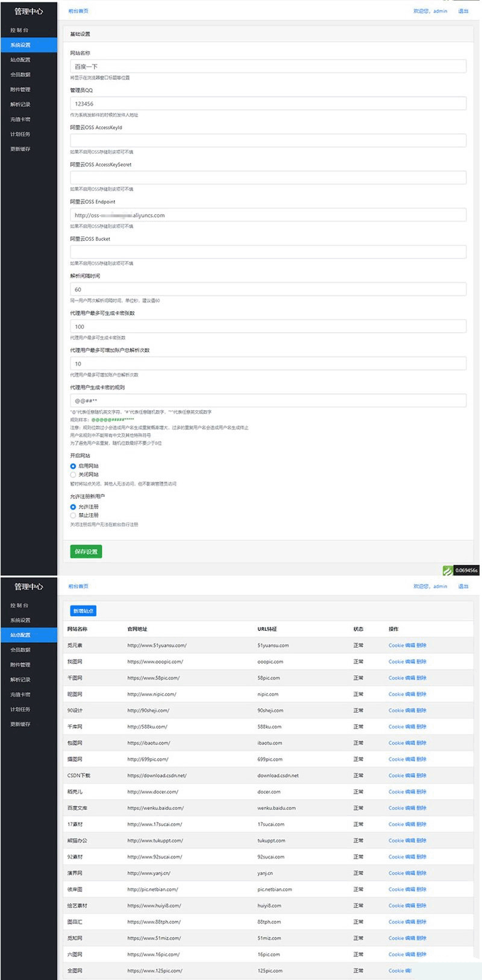This screenshot has width=482, height=980.
Task: Open 系统设置 in the site list screen sidebar
Action: click(x=20, y=620)
